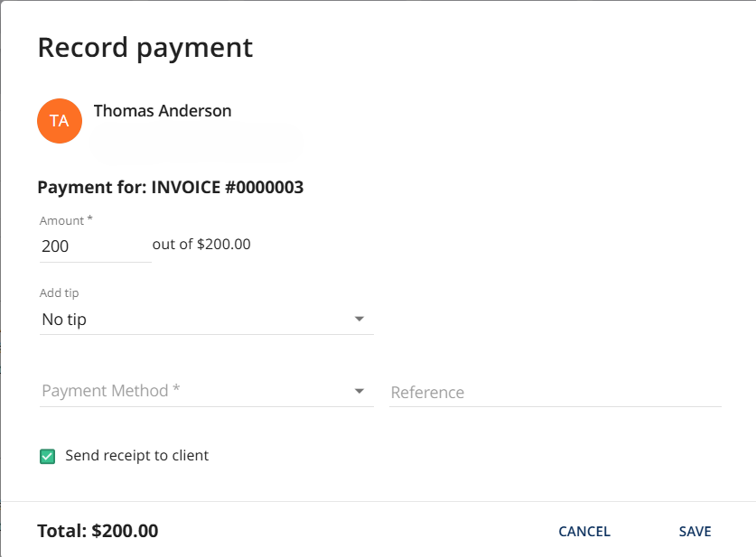Click the Total: $200.00 summary text
The height and width of the screenshot is (557, 756).
point(98,531)
